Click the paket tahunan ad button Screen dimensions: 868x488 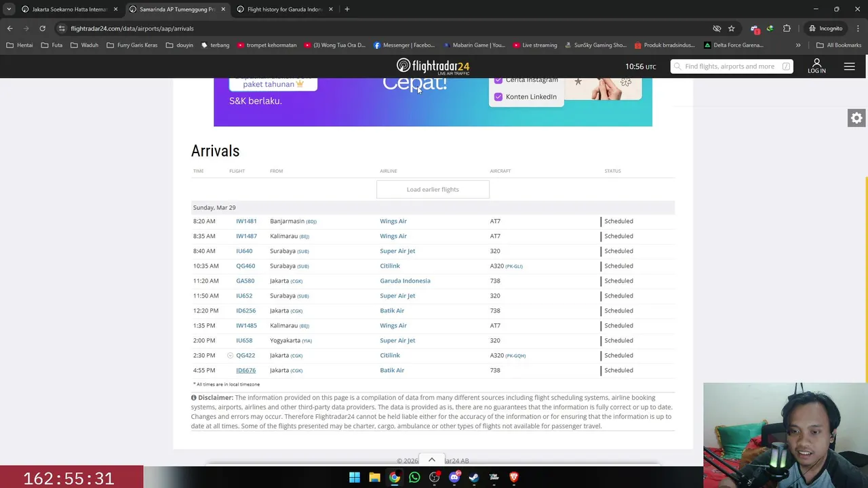(273, 84)
